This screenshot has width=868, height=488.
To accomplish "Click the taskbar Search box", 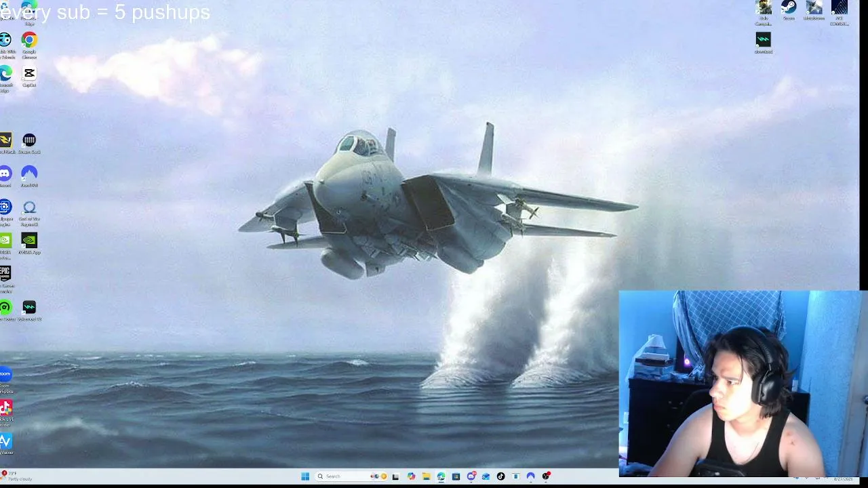I will point(351,476).
